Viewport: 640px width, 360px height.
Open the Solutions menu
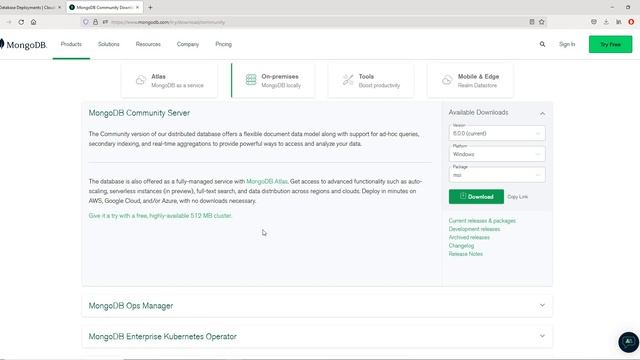(109, 44)
